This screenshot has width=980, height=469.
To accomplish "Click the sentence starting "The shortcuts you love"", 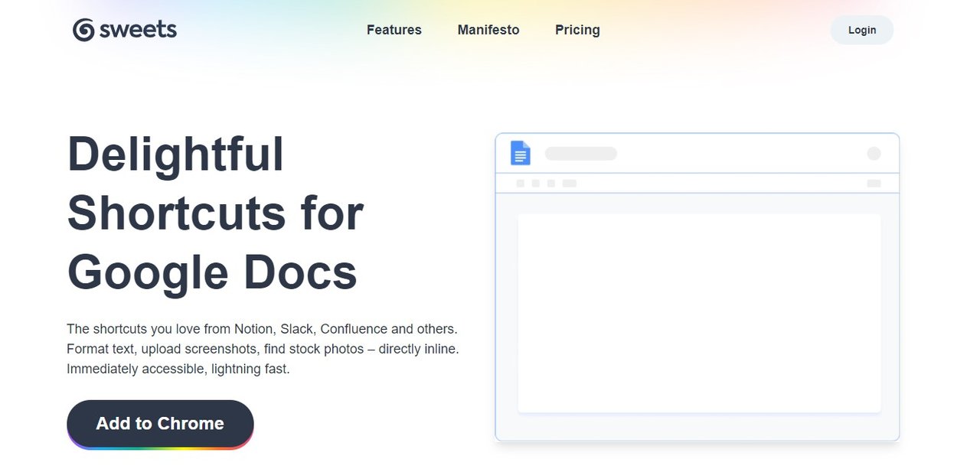I will 262,329.
